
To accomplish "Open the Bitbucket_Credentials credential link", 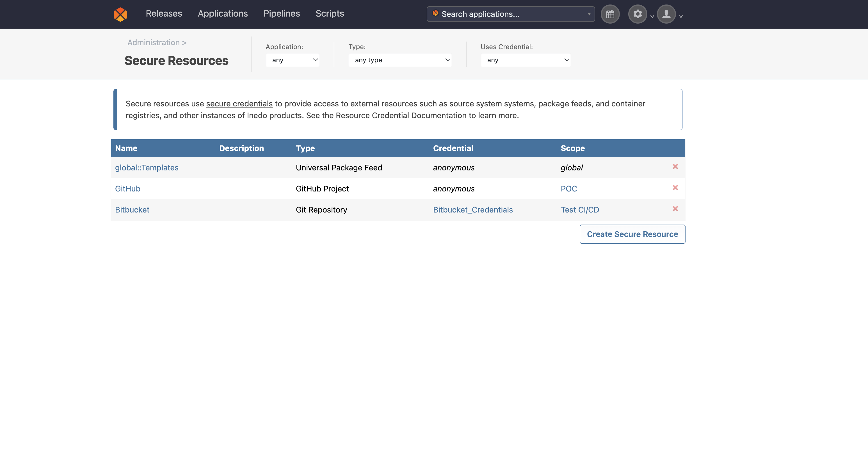I will point(473,210).
